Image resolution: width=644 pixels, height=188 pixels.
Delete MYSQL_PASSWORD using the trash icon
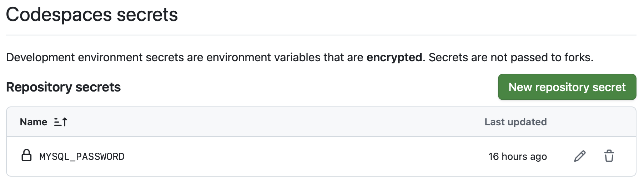pos(609,156)
